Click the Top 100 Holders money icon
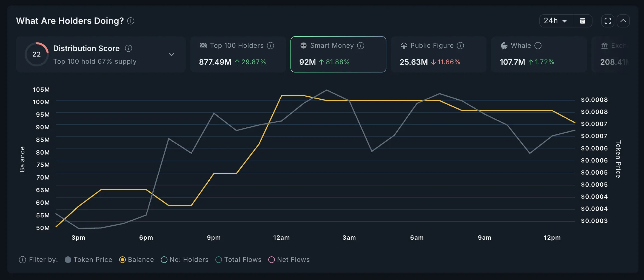Viewport: 644px width, 280px height. point(203,46)
